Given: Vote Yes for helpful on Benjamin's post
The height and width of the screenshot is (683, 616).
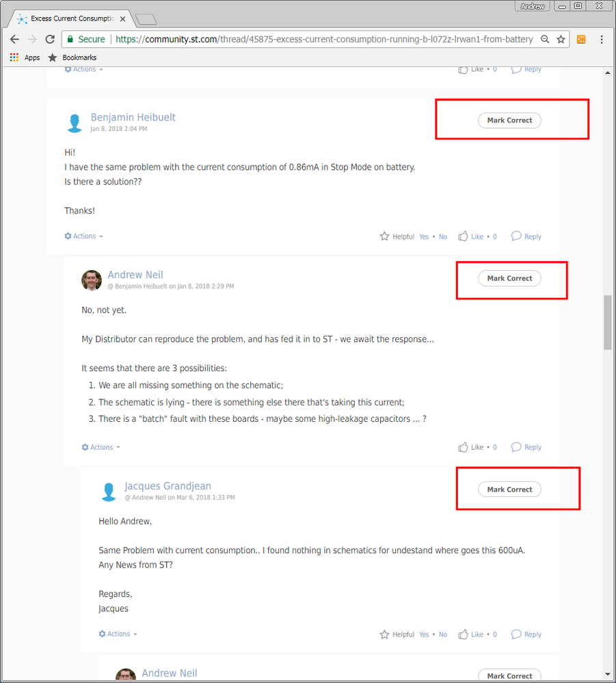Looking at the screenshot, I should [424, 237].
